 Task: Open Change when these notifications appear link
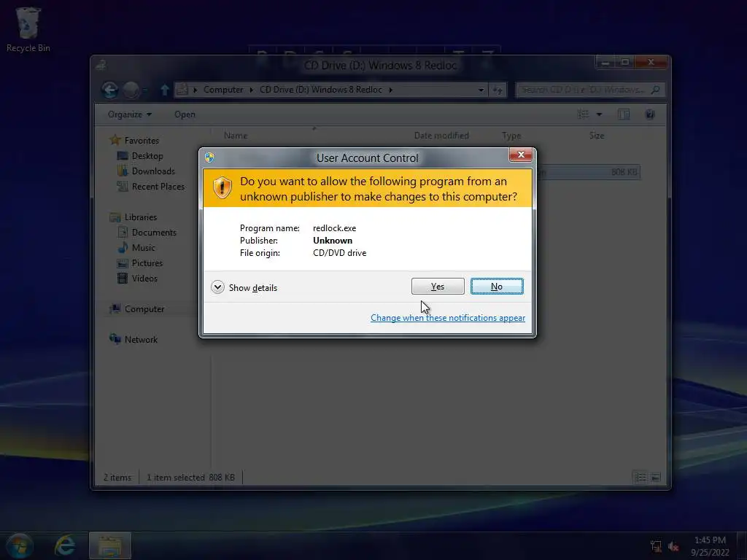point(448,318)
